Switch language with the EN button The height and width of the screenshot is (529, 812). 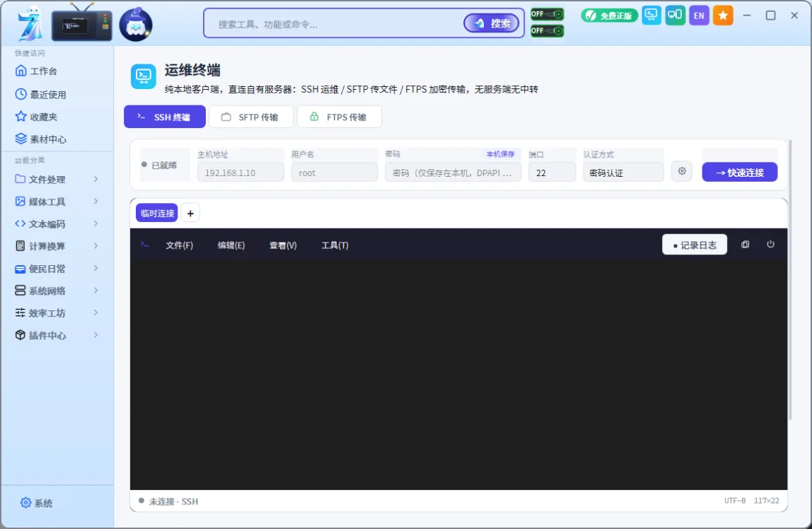pos(699,16)
